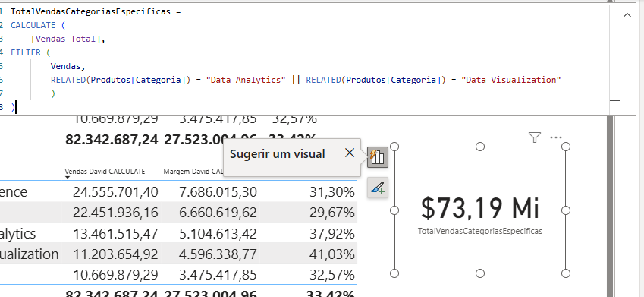Select the cell 5.104.613,42
644x297 pixels.
tap(218, 234)
